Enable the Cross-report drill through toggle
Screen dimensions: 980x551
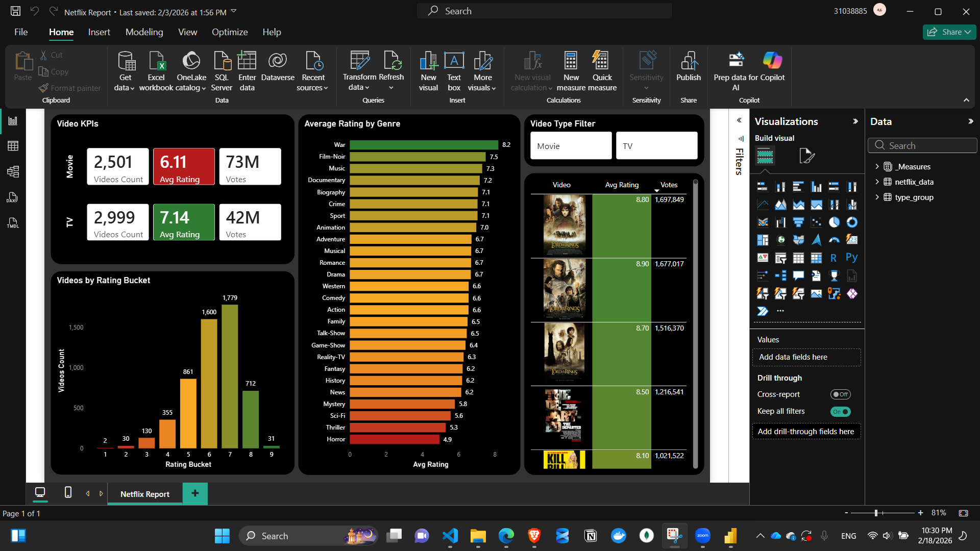click(841, 394)
